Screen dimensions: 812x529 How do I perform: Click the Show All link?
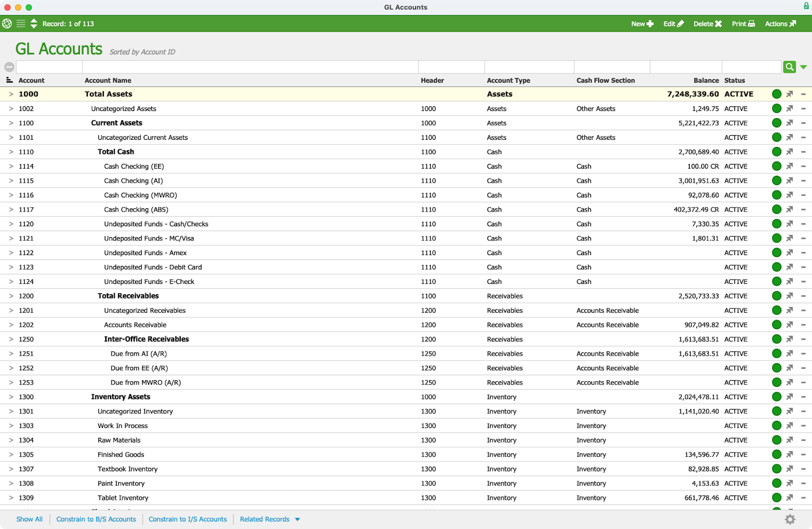29,519
